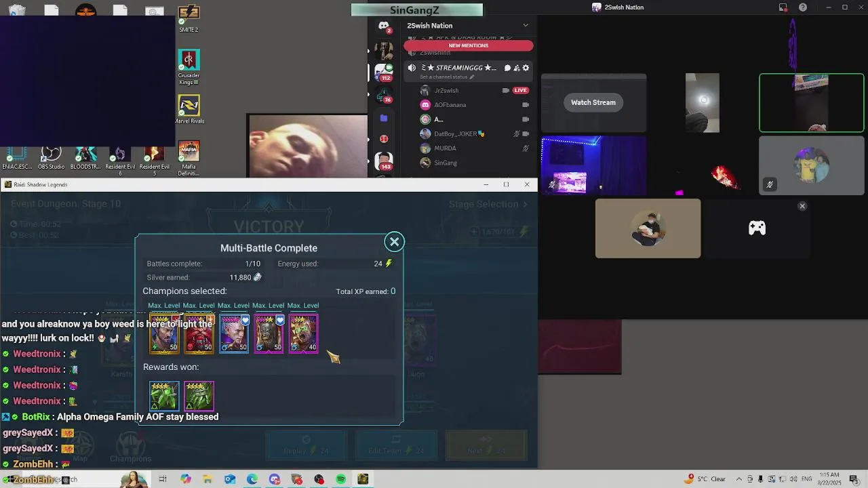Open the blue LED room video tile

(x=593, y=165)
